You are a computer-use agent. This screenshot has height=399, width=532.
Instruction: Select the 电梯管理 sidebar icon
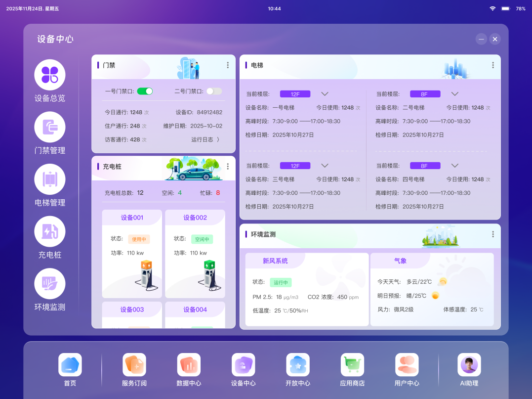click(x=49, y=179)
